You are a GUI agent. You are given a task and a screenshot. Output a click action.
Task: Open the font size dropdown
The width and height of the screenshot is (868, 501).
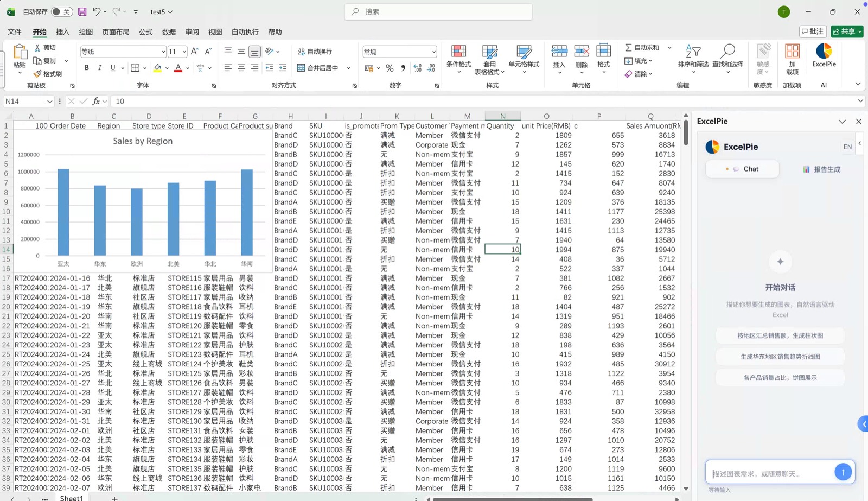184,52
